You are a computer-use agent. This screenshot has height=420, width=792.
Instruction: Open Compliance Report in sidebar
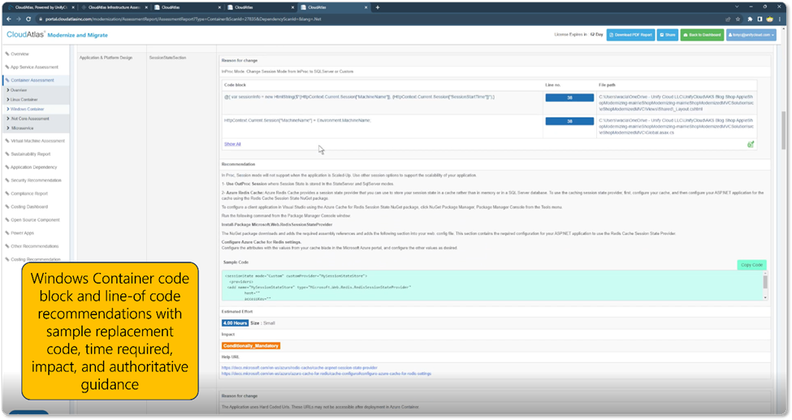coord(29,193)
